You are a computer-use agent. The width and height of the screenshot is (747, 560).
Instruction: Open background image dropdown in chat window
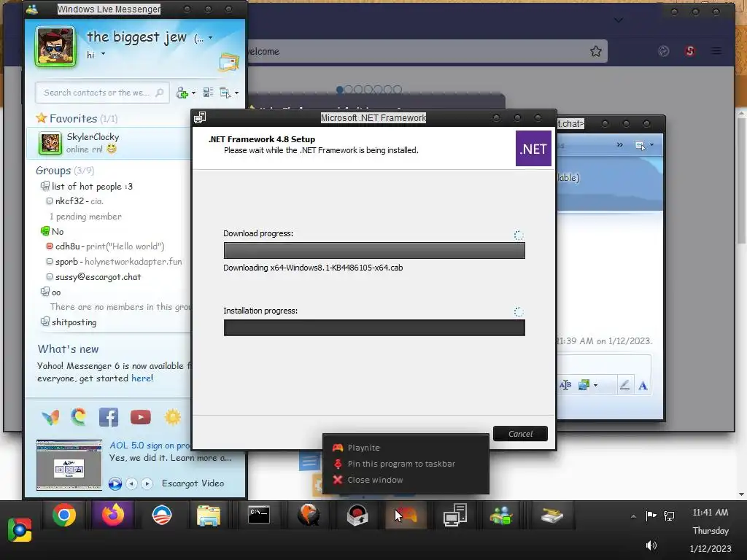595,385
